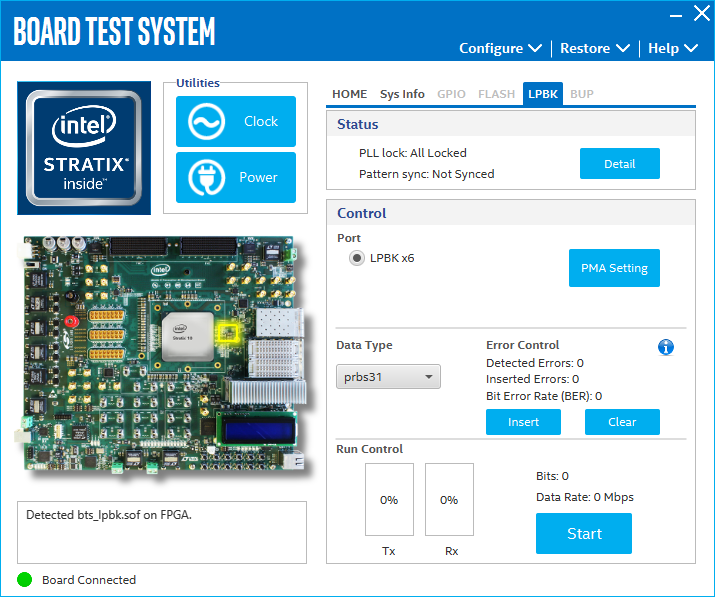The image size is (715, 597).
Task: Close the Board Test System window
Action: pyautogui.click(x=701, y=14)
